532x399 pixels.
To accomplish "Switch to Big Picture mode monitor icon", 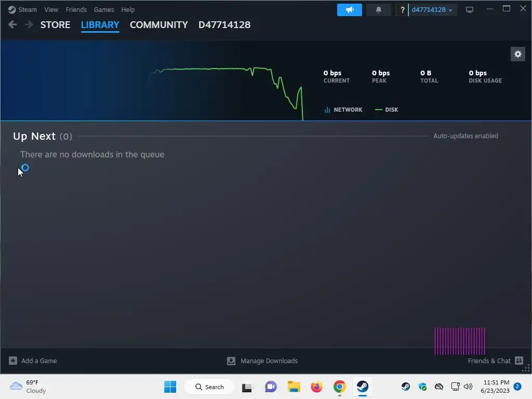I will click(470, 10).
